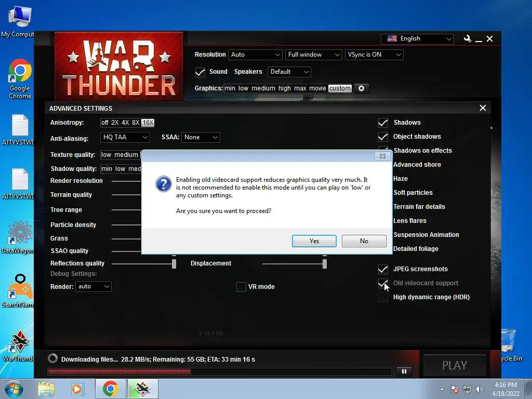Open Resolution Auto dropdown
Viewport: 532px width, 399px height.
[255, 55]
